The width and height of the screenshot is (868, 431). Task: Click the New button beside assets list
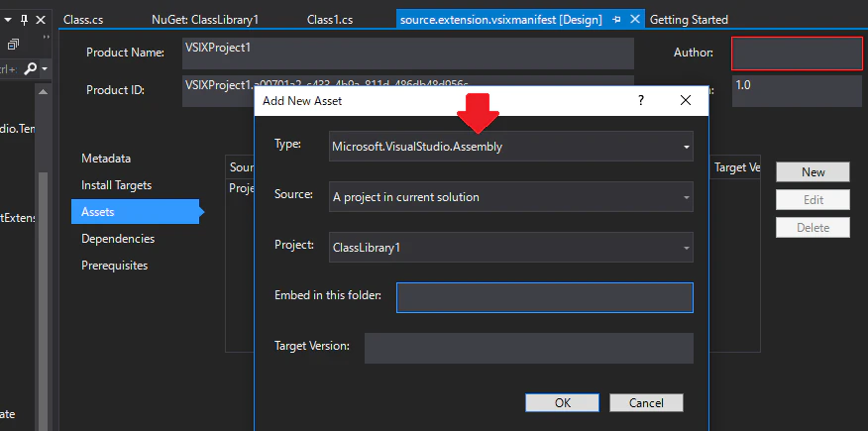(x=813, y=172)
